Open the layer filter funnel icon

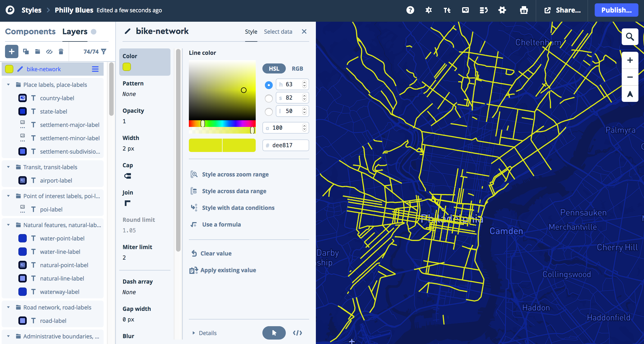point(104,51)
